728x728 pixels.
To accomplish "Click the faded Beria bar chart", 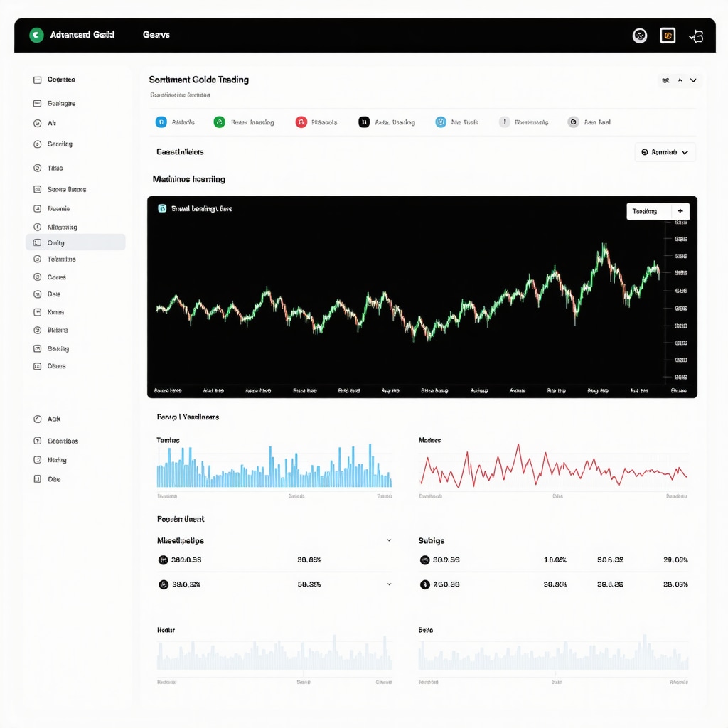I will click(x=553, y=653).
